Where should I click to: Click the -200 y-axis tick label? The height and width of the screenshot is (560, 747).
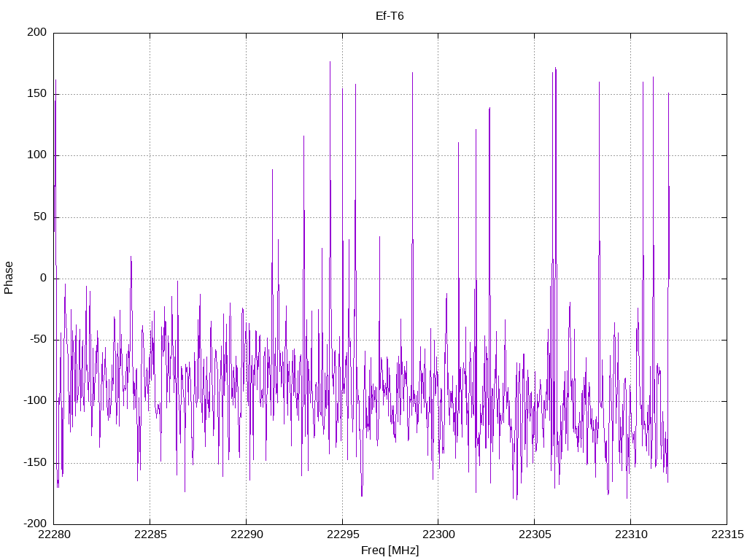[x=35, y=524]
